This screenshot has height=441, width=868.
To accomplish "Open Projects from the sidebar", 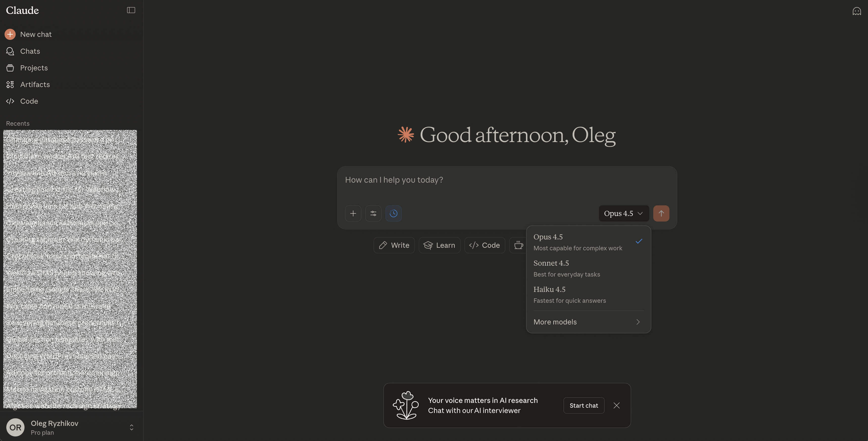I will point(34,68).
